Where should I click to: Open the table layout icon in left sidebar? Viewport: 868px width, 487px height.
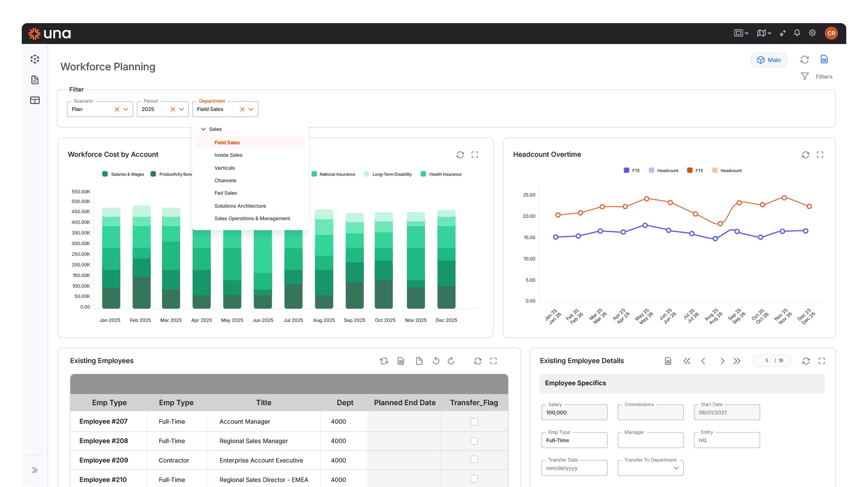coord(35,100)
